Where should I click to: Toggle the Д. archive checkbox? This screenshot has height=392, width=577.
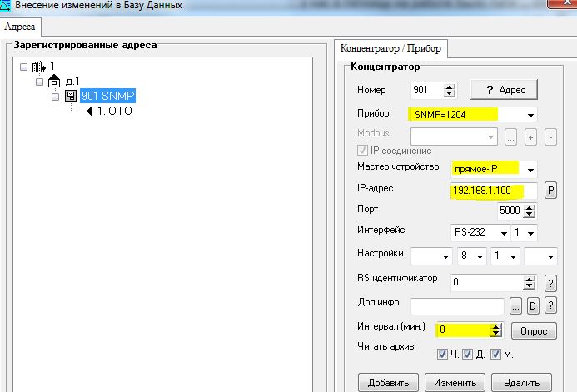tap(468, 355)
